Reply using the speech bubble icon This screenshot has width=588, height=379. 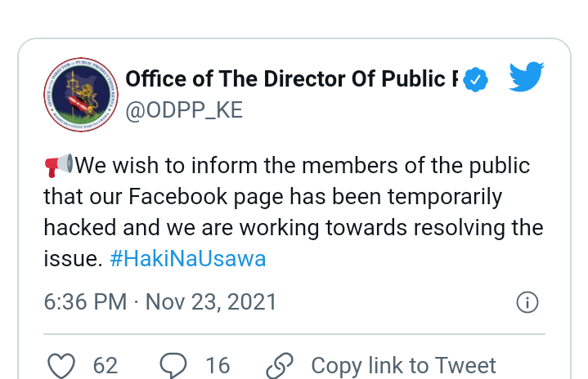point(173,365)
